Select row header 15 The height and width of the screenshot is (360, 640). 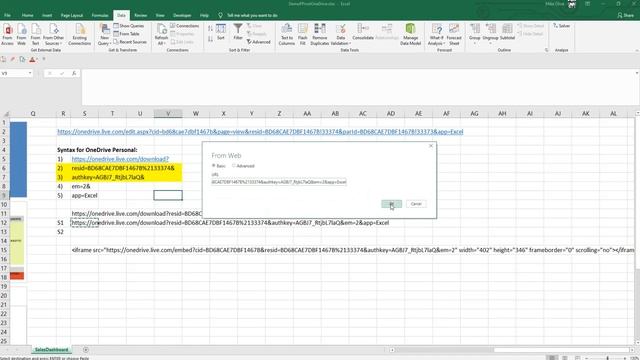4,250
